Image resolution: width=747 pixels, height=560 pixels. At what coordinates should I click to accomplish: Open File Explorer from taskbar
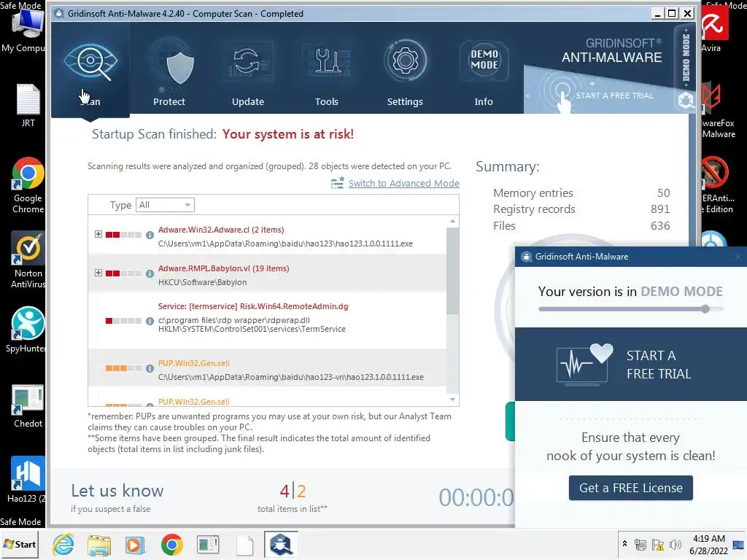[99, 545]
